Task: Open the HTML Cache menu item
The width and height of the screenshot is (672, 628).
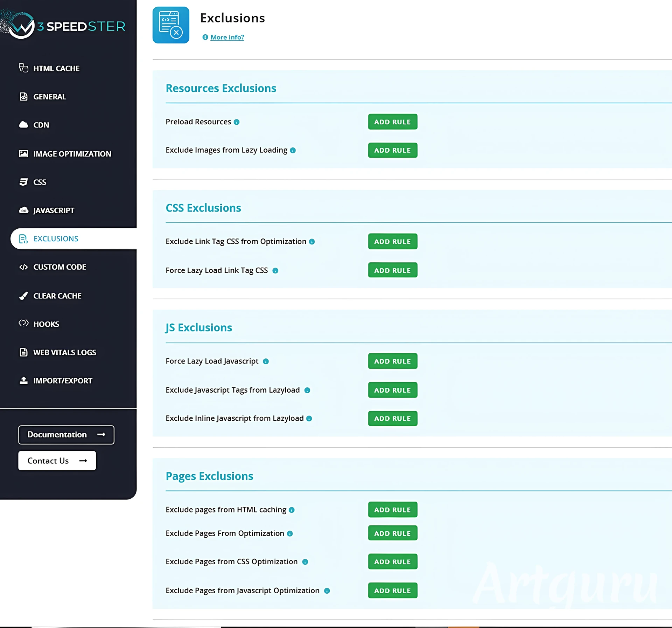Action: (x=56, y=68)
